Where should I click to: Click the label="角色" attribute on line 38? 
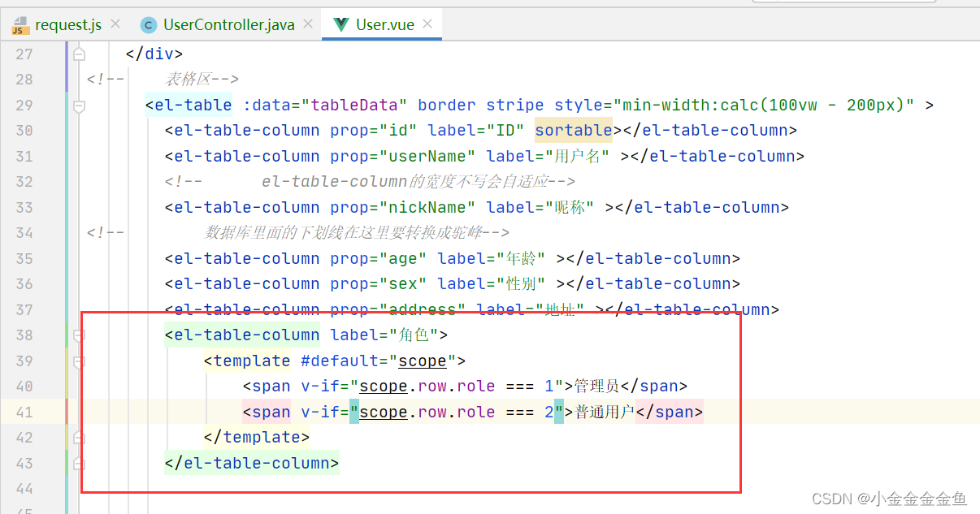384,335
